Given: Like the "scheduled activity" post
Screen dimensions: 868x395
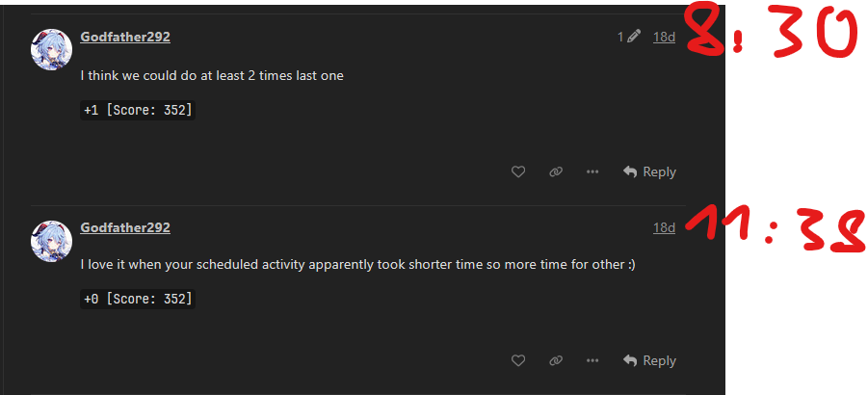Looking at the screenshot, I should [518, 360].
